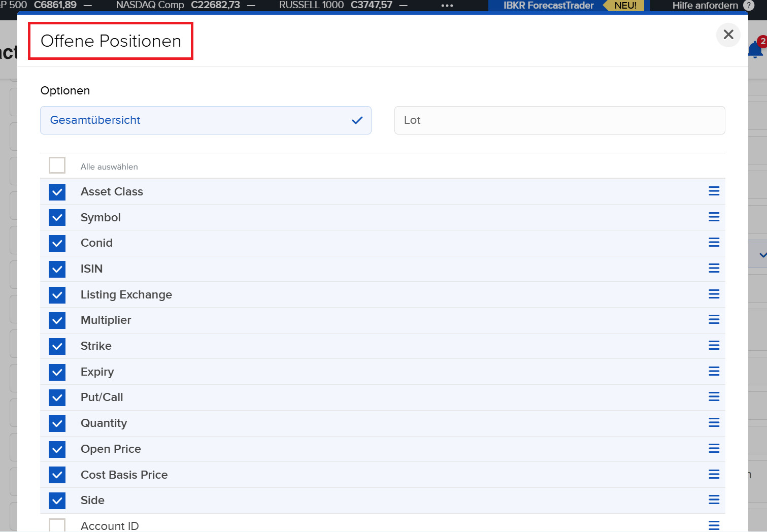Click the Strike row reorder handle
The image size is (767, 532).
714,345
